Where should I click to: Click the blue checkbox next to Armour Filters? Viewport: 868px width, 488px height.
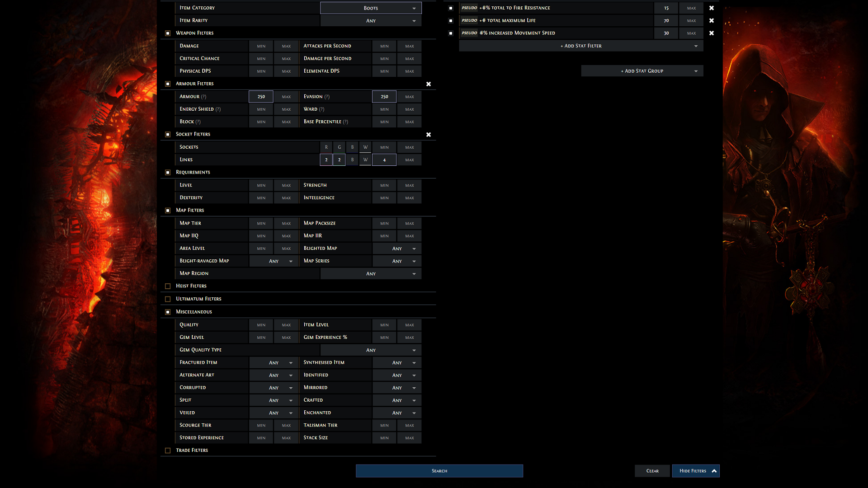tap(168, 84)
